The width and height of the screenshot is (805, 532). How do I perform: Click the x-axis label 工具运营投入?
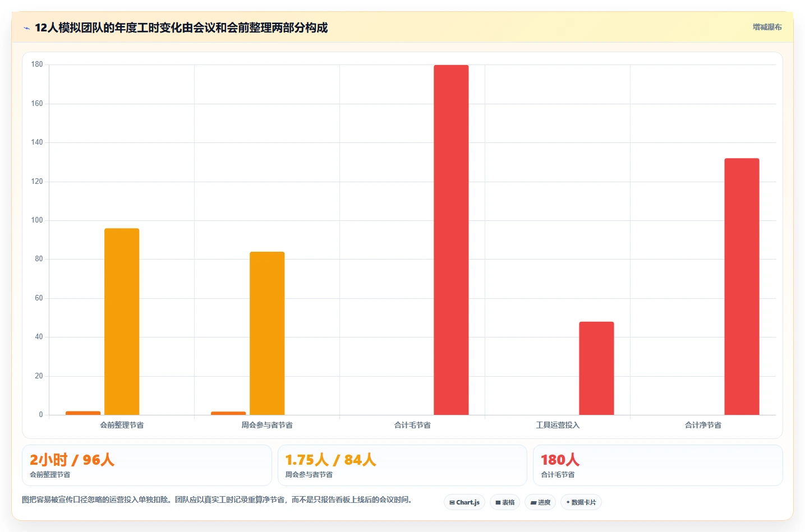(558, 425)
